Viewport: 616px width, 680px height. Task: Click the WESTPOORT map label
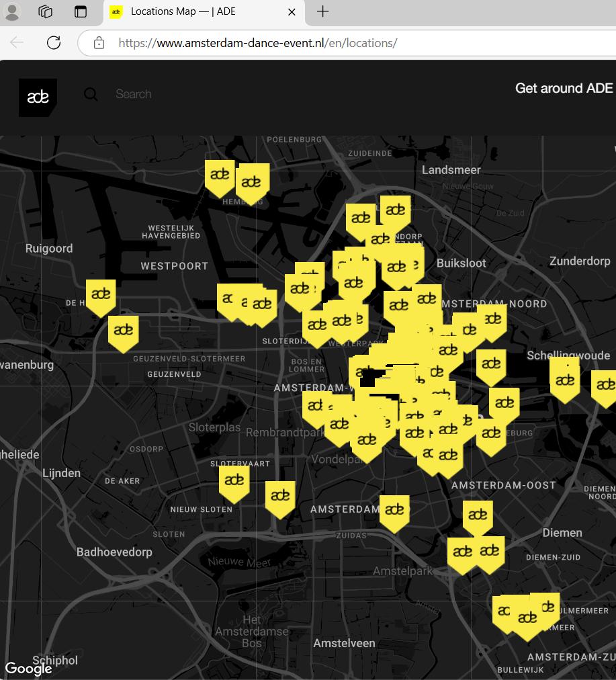click(x=174, y=266)
